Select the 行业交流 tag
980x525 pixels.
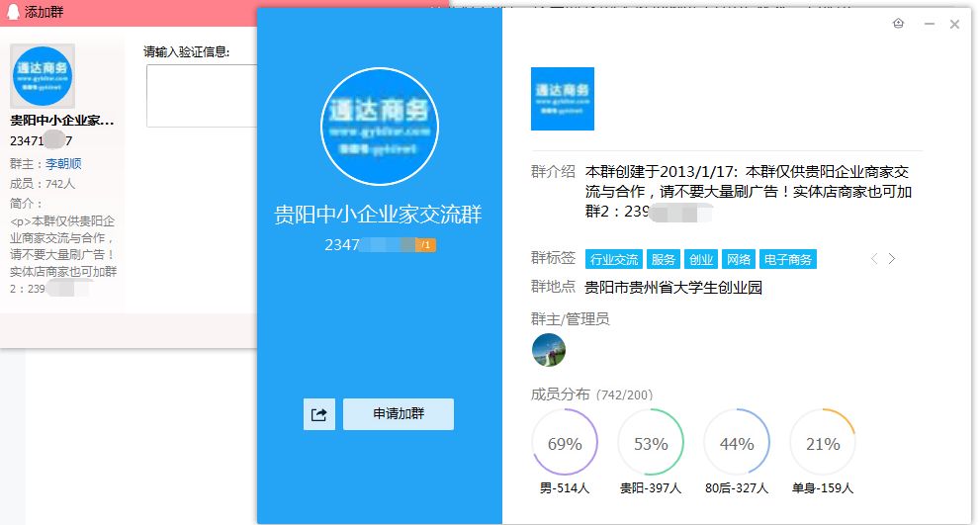click(x=613, y=260)
